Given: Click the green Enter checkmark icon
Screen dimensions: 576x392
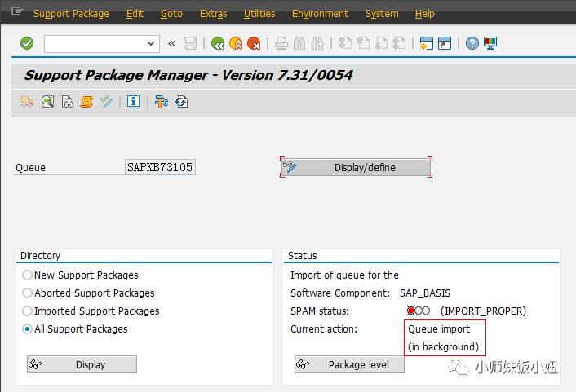Looking at the screenshot, I should (26, 43).
